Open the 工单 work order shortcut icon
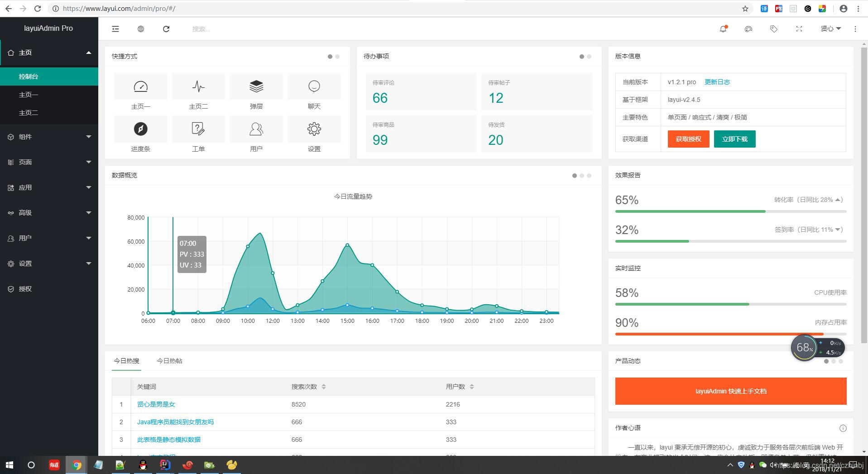Image resolution: width=868 pixels, height=474 pixels. tap(198, 129)
